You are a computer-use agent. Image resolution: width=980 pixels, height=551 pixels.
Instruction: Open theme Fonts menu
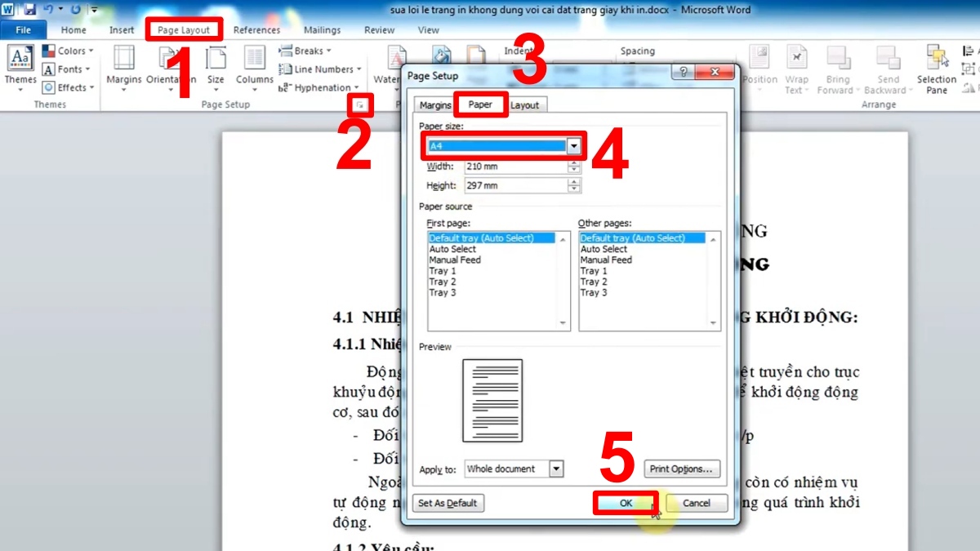pyautogui.click(x=68, y=69)
